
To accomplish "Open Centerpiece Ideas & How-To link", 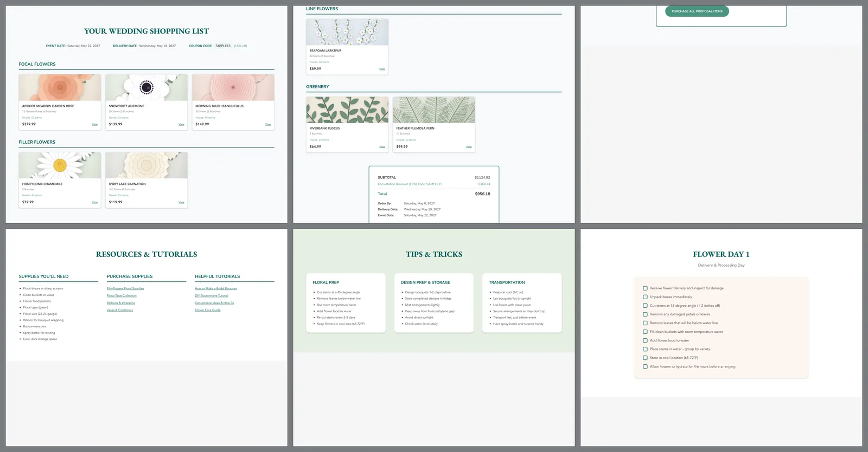I will pos(214,303).
